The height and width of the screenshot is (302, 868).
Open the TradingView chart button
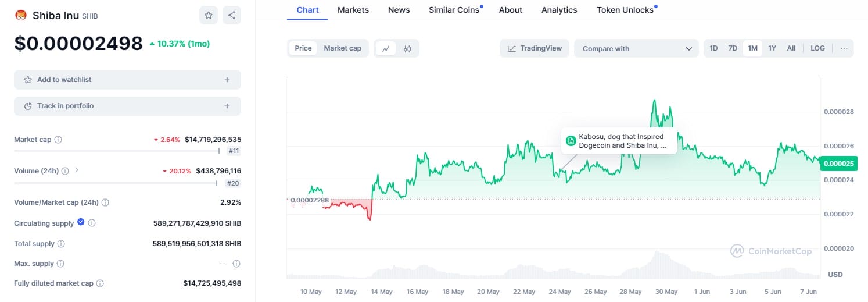534,48
